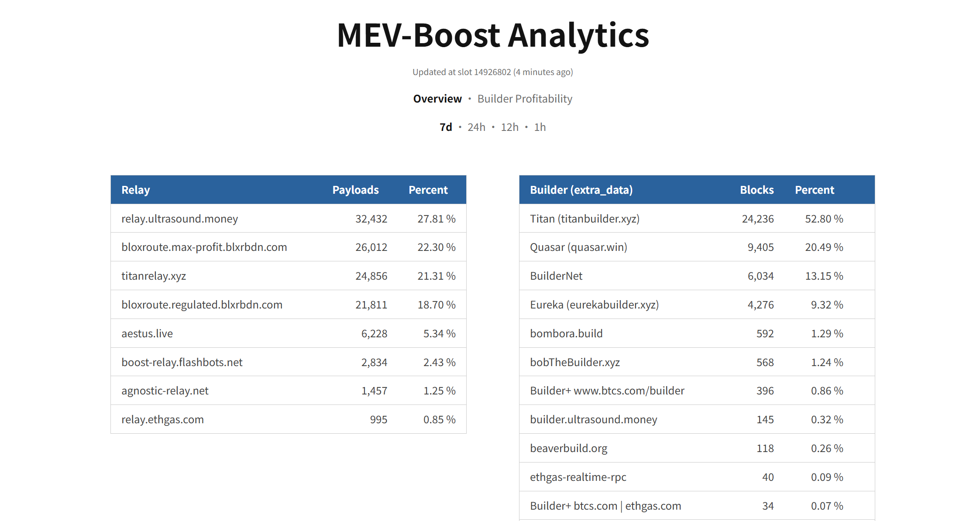Click the Quasar (quasar.win) builder row
Screen dimensions: 980x521
tap(697, 247)
